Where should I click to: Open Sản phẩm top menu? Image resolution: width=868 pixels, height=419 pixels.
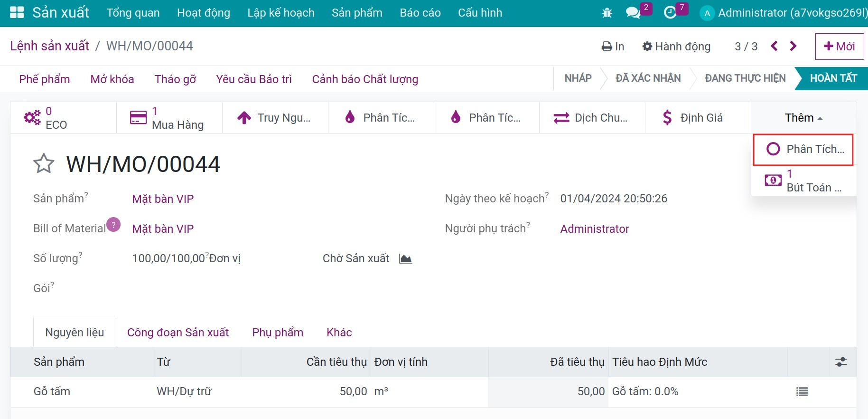pos(357,13)
